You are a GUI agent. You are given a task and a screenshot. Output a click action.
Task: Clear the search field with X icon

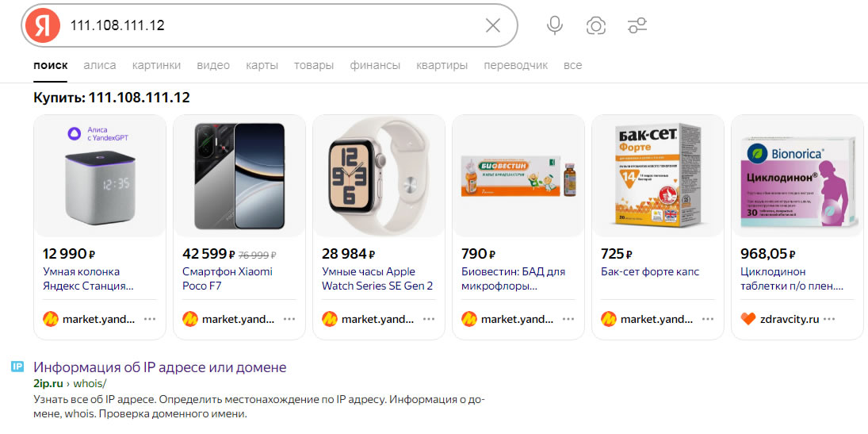[493, 25]
